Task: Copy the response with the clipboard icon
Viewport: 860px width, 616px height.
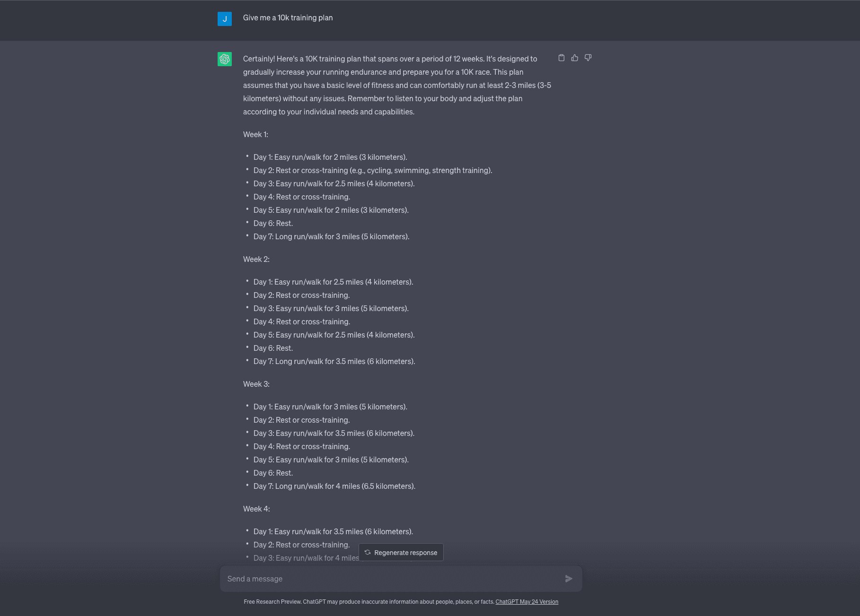Action: coord(562,58)
